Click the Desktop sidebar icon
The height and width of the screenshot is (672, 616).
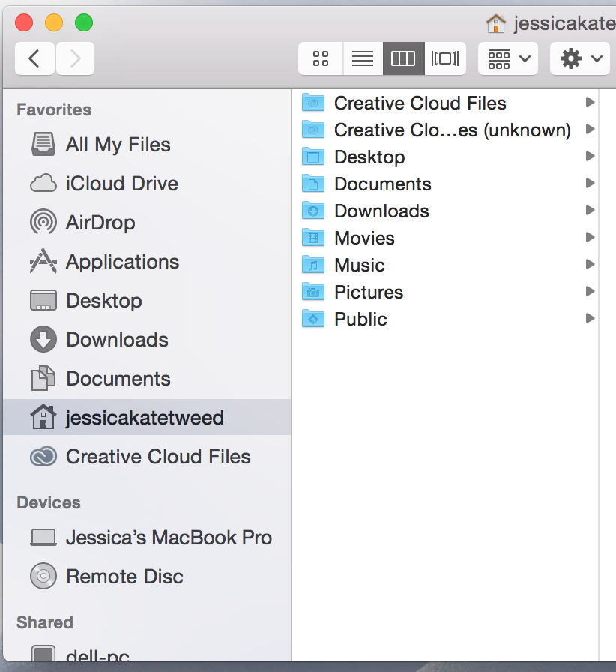[43, 300]
